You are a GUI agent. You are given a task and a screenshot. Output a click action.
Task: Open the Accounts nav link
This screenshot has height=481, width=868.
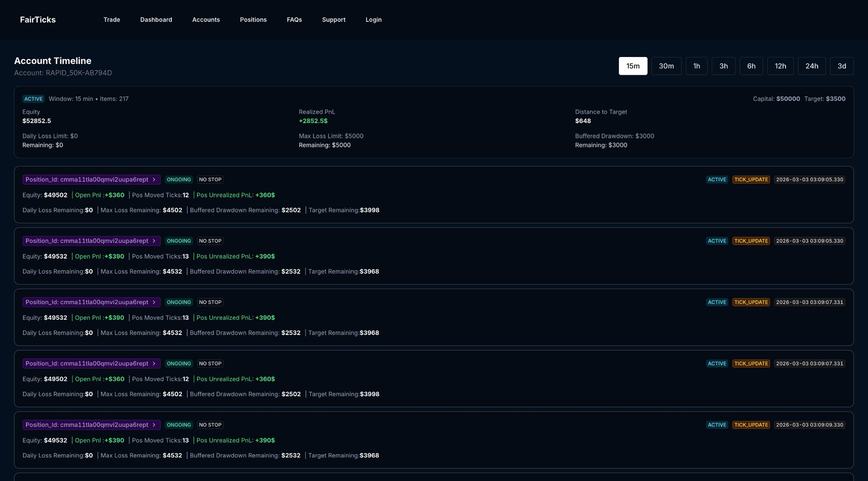click(206, 20)
